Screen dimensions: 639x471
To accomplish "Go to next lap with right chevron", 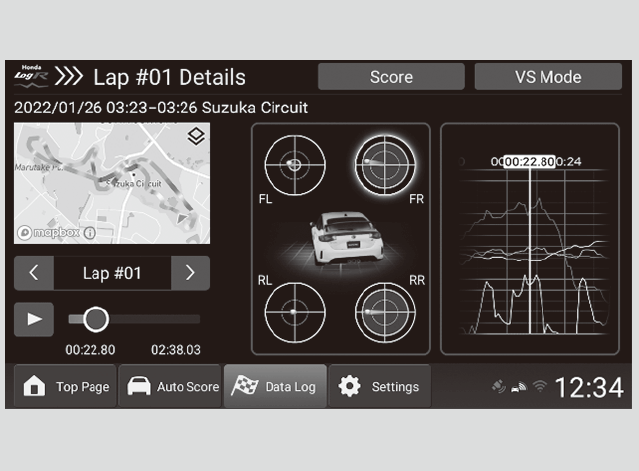I will (x=190, y=273).
